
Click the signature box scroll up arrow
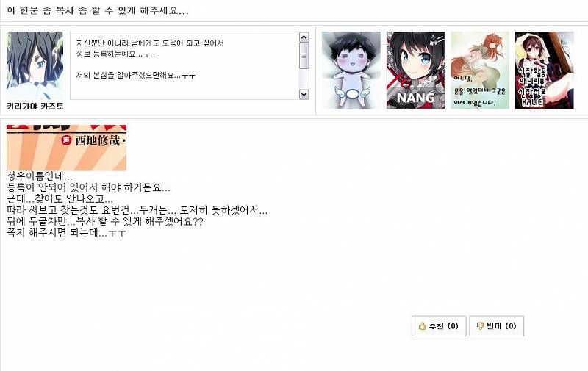coord(304,37)
